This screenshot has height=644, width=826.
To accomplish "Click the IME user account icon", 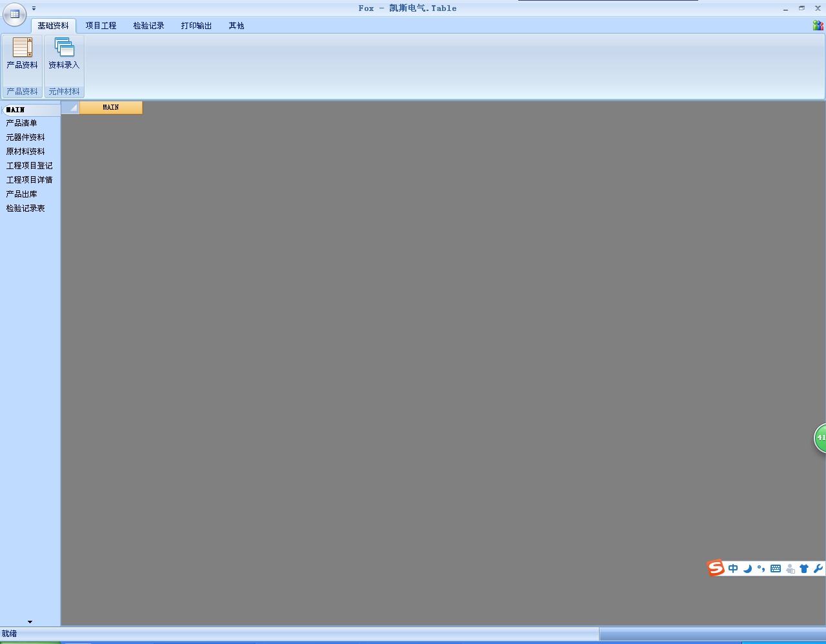I will [x=790, y=569].
